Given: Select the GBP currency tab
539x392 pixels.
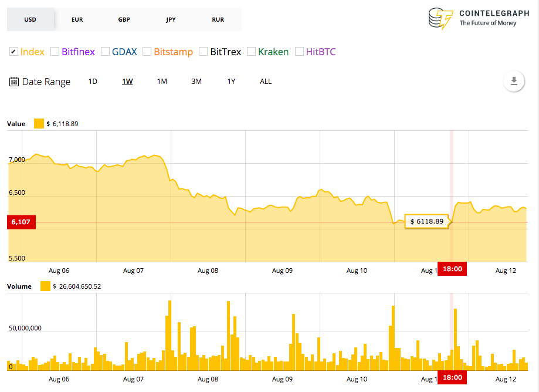Looking at the screenshot, I should click(x=124, y=19).
